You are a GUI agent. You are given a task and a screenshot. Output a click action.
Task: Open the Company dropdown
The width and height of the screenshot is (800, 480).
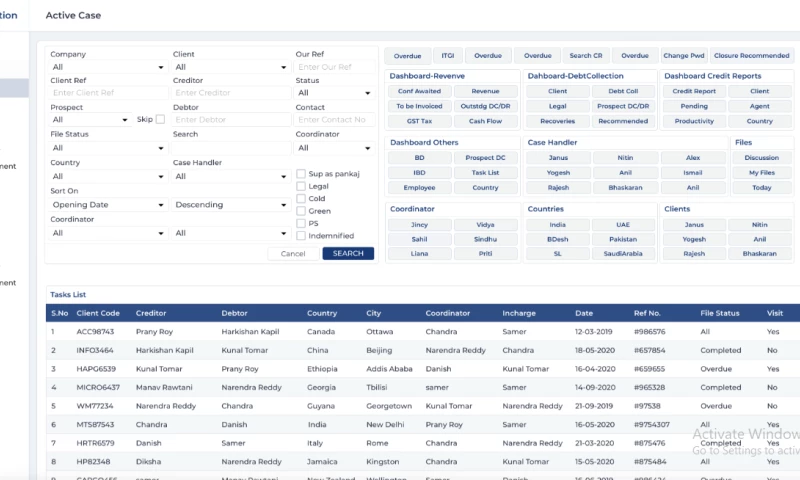[108, 67]
